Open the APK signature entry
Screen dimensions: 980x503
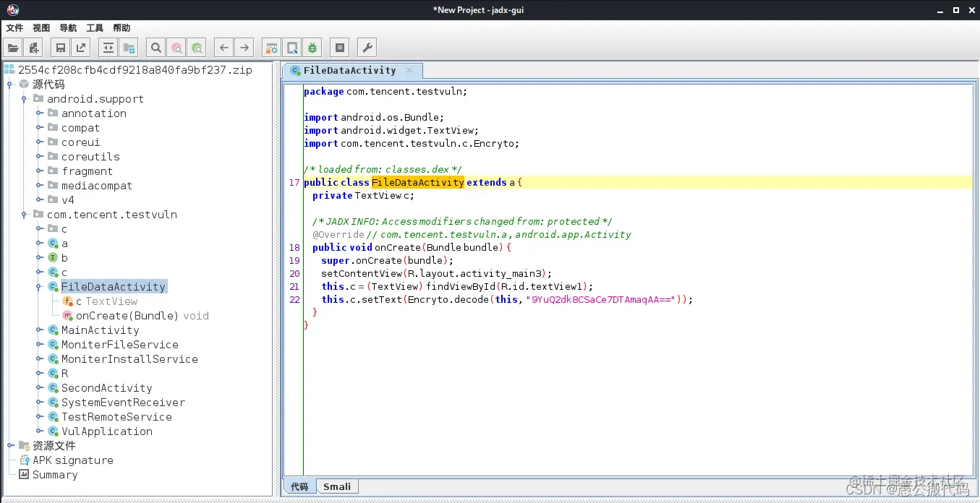click(x=72, y=460)
